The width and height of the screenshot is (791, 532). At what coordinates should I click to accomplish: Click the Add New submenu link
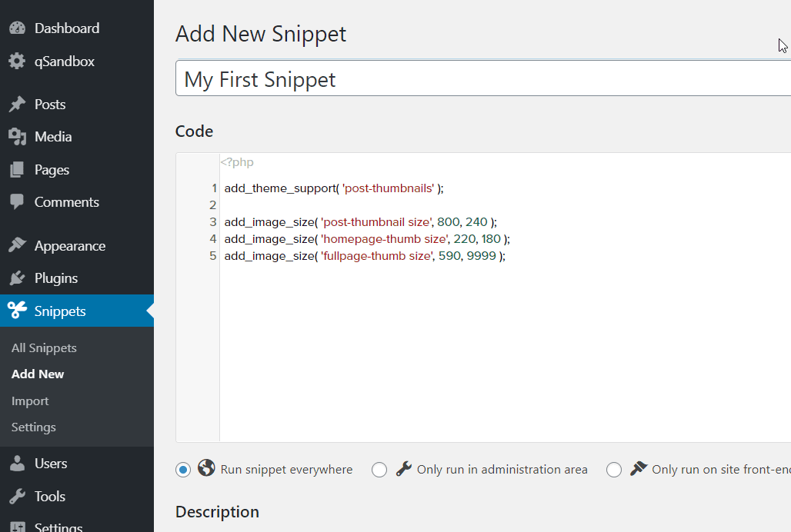(37, 374)
